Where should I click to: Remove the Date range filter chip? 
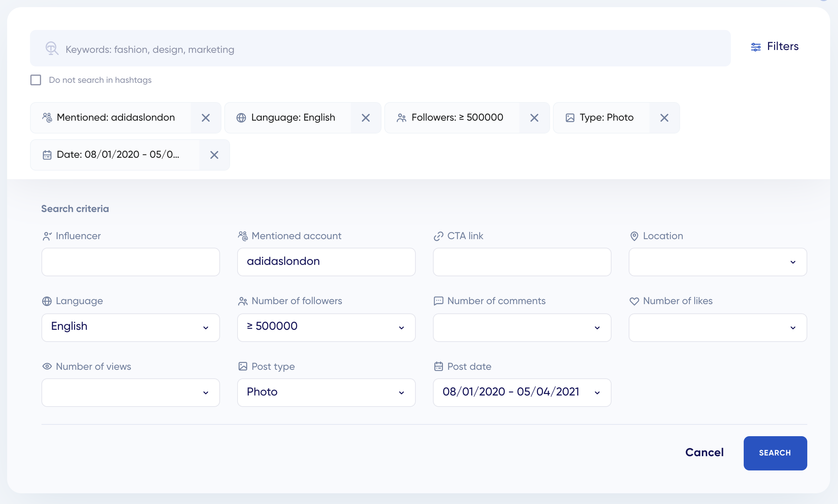[x=214, y=155]
